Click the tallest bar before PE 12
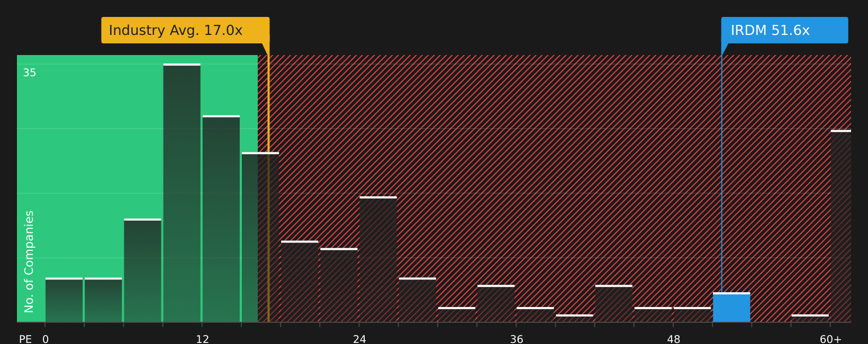 pos(182,193)
